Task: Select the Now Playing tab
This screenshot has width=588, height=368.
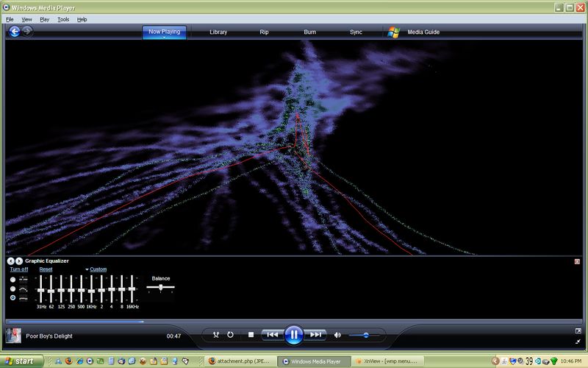Action: point(164,32)
